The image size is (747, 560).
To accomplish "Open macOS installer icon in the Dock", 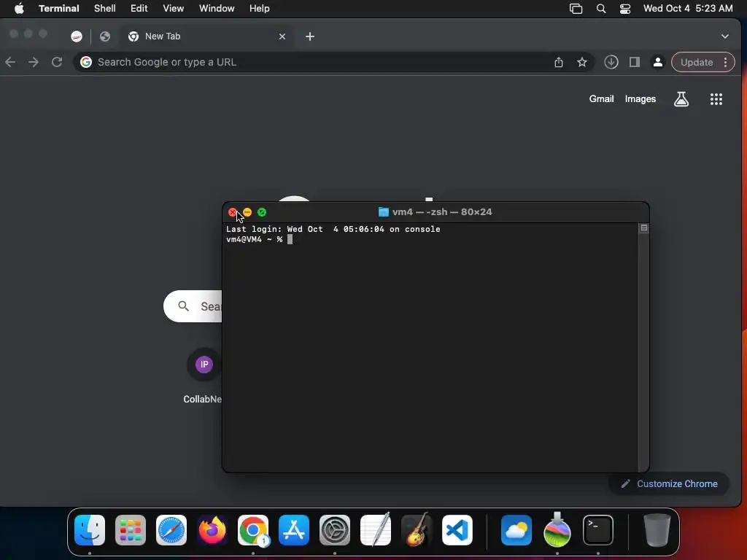I will tap(557, 530).
